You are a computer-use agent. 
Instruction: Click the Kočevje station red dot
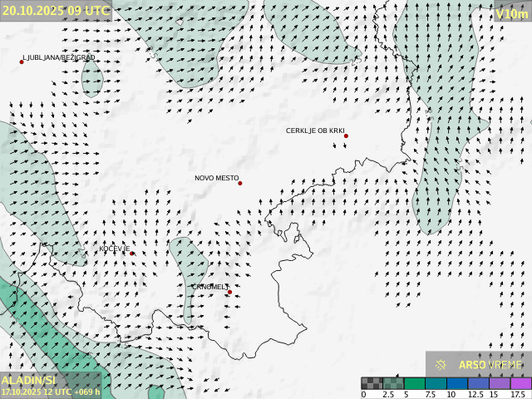[131, 254]
